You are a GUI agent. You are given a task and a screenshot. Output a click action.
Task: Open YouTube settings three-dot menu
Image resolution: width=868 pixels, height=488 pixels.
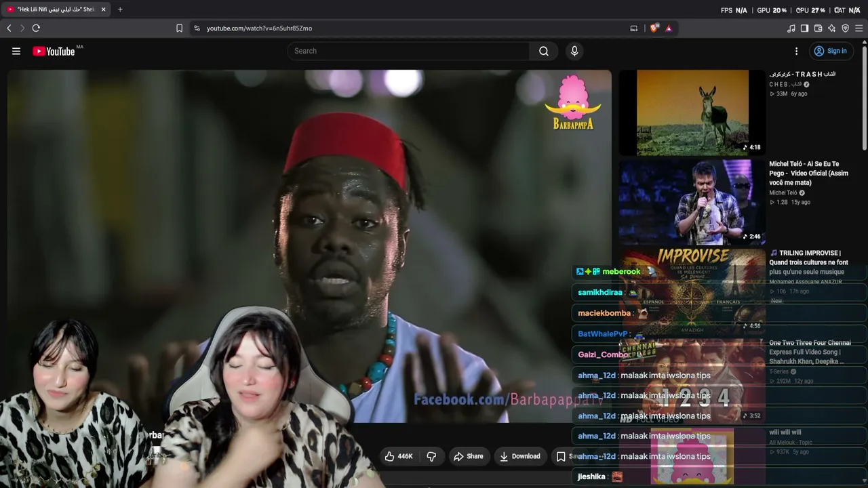796,51
